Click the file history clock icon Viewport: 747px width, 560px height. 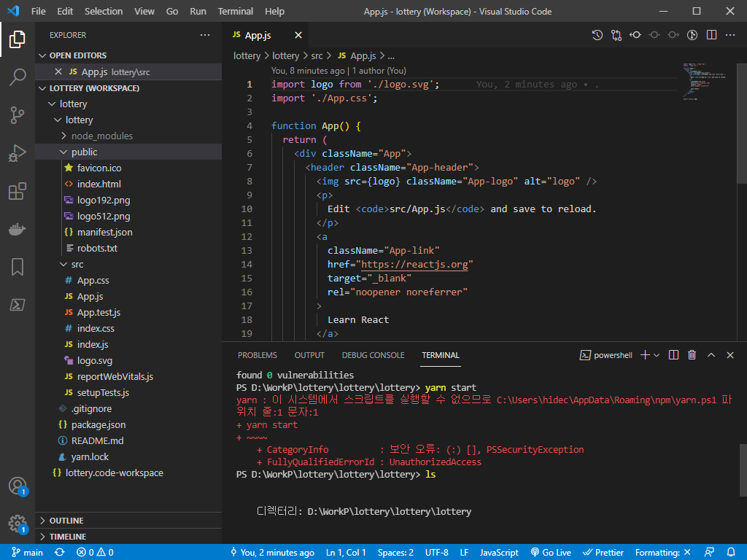[x=597, y=35]
